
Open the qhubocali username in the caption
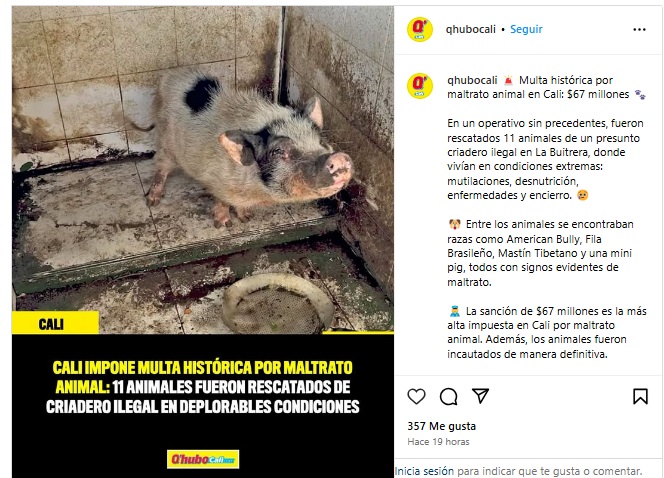(x=472, y=80)
